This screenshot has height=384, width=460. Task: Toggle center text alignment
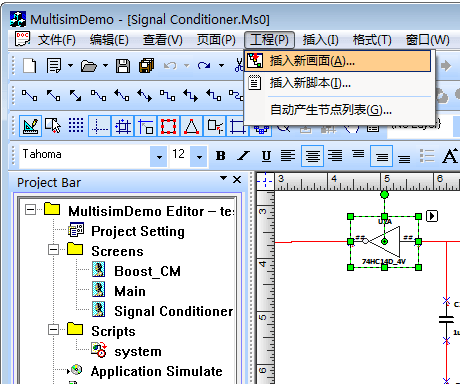(312, 156)
